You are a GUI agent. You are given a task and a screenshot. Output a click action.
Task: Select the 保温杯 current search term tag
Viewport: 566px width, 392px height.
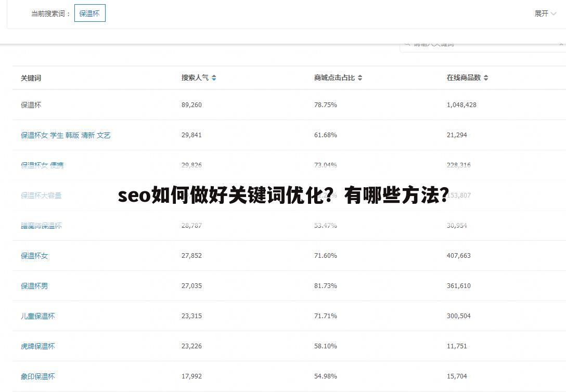(x=89, y=13)
